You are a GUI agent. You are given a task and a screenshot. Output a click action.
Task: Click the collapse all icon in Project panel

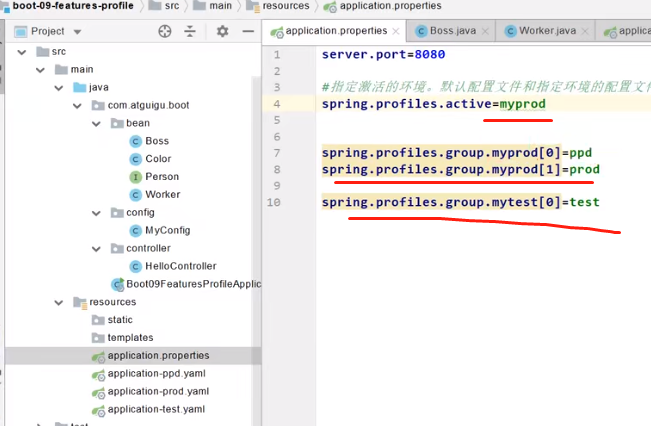190,31
